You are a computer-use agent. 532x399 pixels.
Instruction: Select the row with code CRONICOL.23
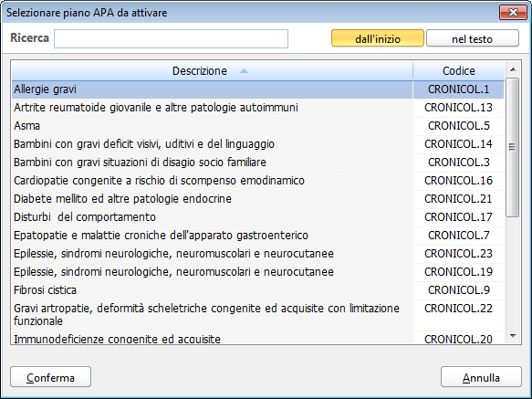click(x=258, y=254)
